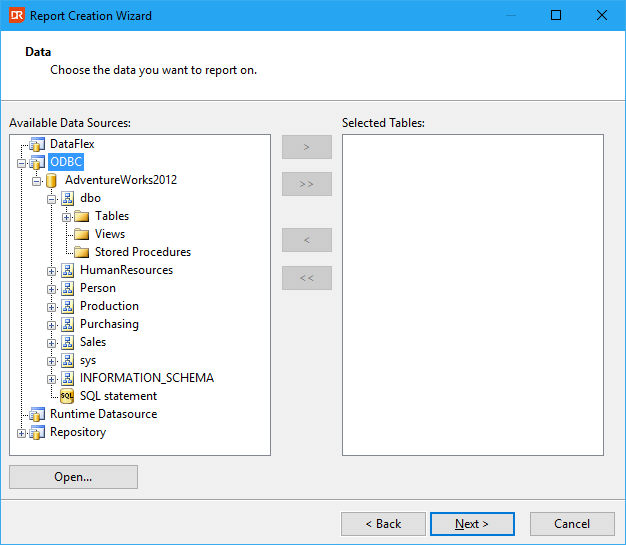Close the Report Creation Wizard window
The width and height of the screenshot is (626, 545).
[602, 15]
